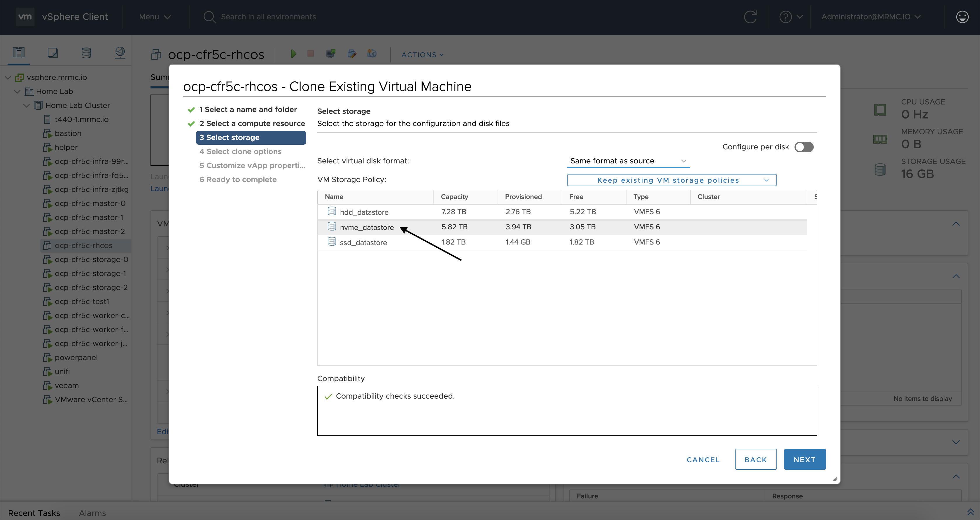Viewport: 980px width, 520px height.
Task: Collapse the Home Lab Cluster tree node
Action: point(27,105)
